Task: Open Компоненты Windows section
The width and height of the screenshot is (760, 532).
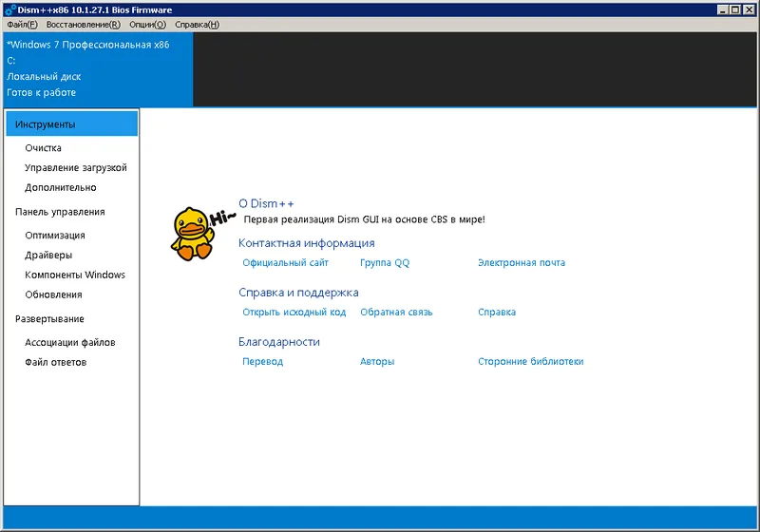Action: [75, 275]
